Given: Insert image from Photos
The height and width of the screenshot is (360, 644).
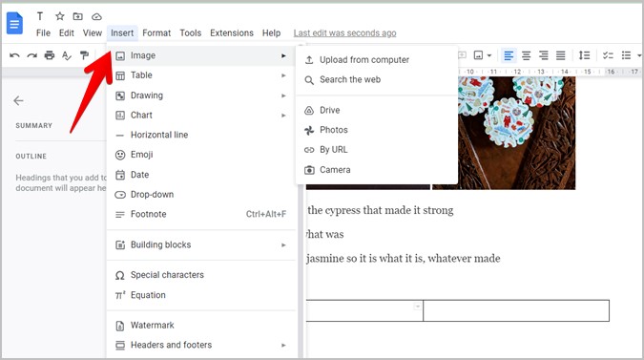Looking at the screenshot, I should (377, 130).
